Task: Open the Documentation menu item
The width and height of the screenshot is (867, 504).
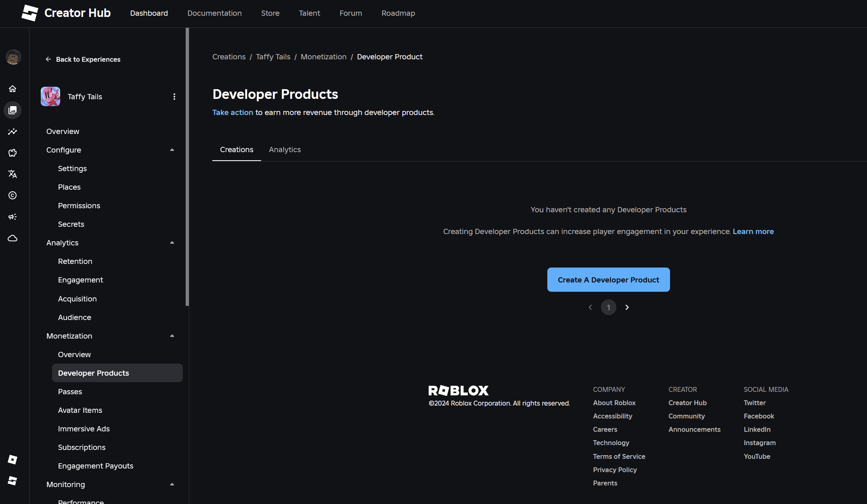Action: coord(214,13)
